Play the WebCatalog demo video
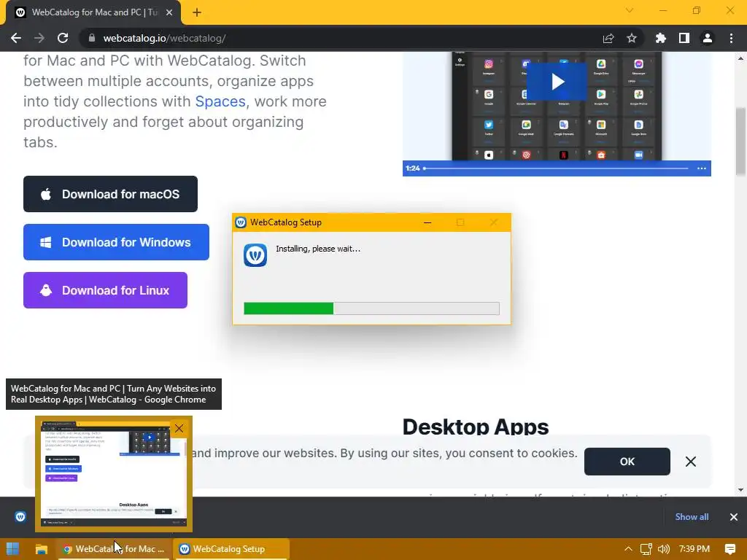The height and width of the screenshot is (560, 747). (557, 82)
